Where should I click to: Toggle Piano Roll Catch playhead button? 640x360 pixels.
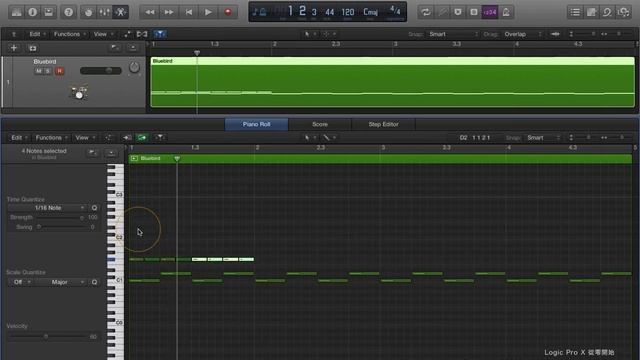(160, 138)
